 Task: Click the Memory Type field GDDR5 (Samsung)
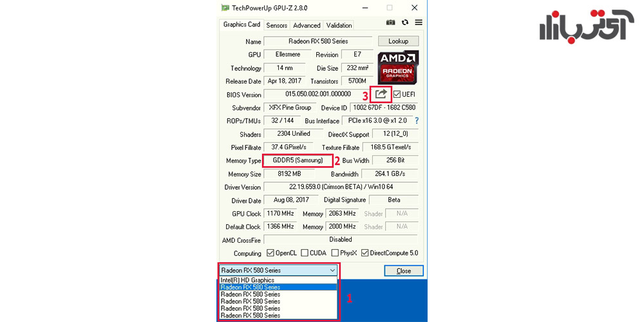click(x=298, y=160)
